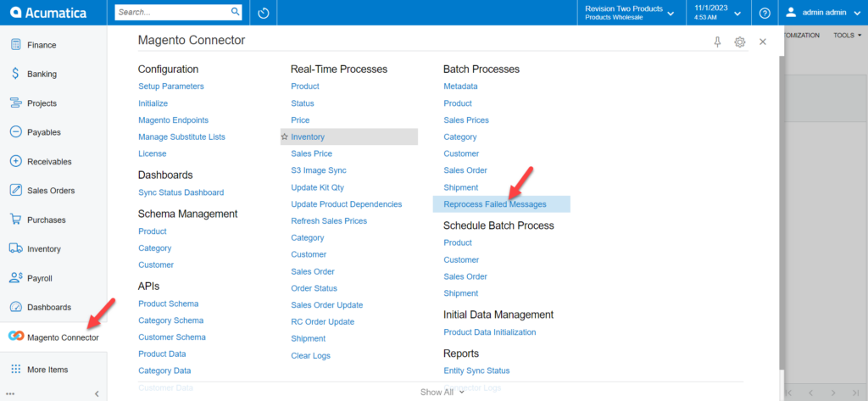Open the Receivables plus-circle icon

pyautogui.click(x=15, y=162)
